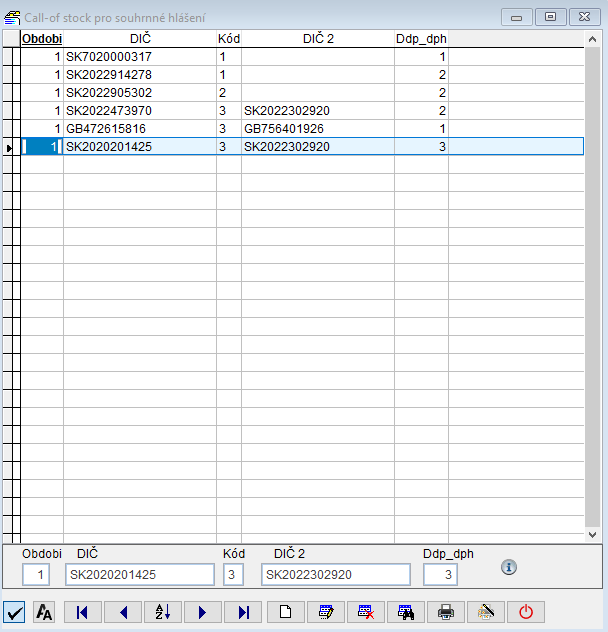Focus the Ddp_dph input field
Viewport: 608px width, 632px height.
(x=440, y=575)
